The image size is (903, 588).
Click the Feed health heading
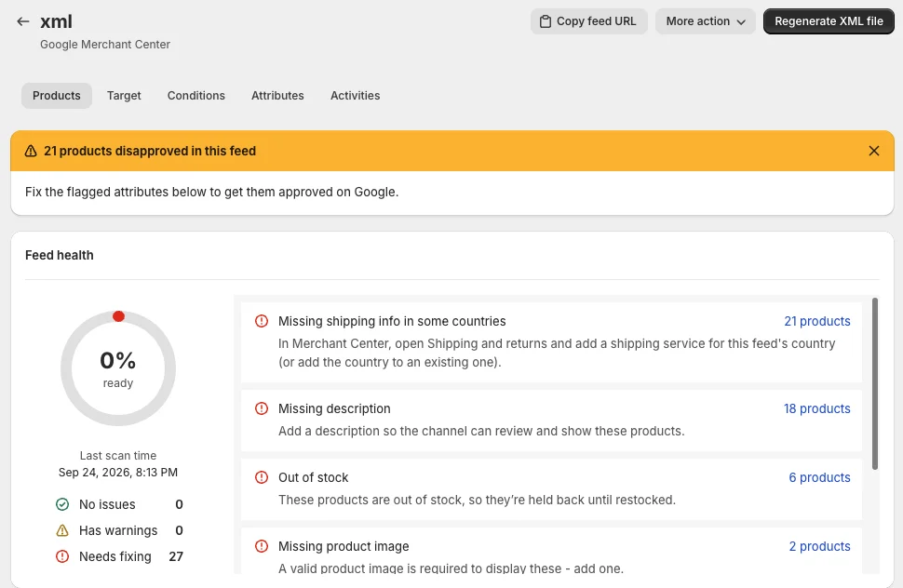click(x=60, y=255)
